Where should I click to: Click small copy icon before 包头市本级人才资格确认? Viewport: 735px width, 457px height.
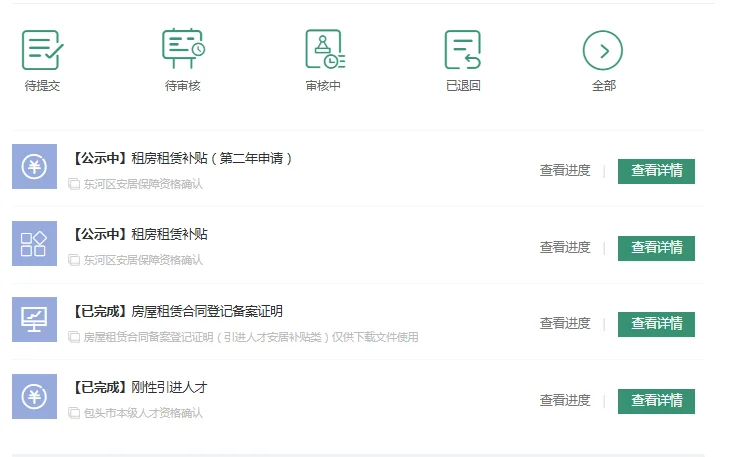[x=74, y=413]
